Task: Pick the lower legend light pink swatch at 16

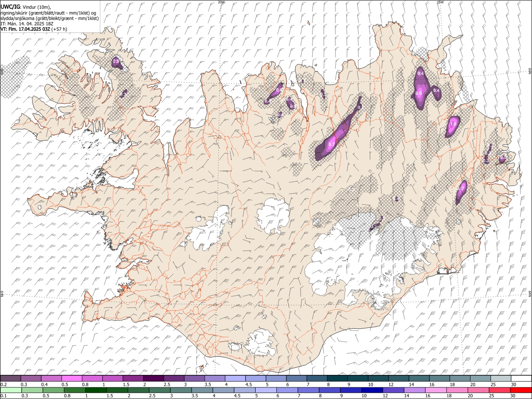Action: [x=435, y=390]
